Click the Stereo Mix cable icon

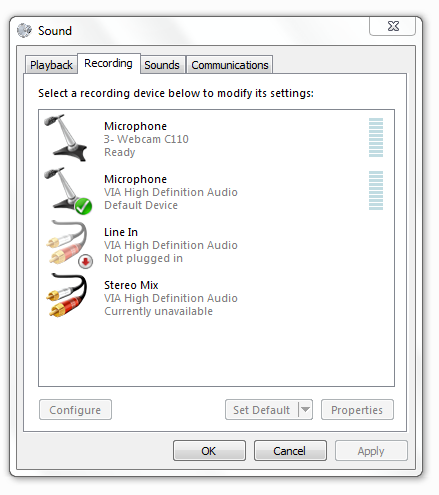click(x=67, y=295)
